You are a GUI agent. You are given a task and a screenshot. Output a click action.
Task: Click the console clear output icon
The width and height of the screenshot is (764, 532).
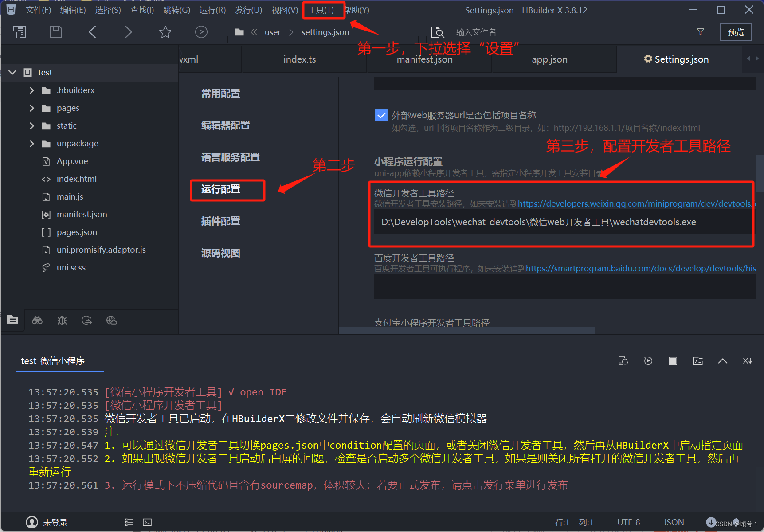(698, 361)
